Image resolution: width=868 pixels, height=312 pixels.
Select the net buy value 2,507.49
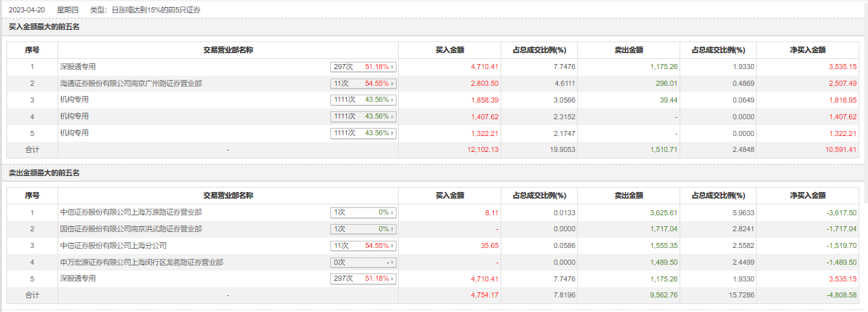(x=842, y=84)
